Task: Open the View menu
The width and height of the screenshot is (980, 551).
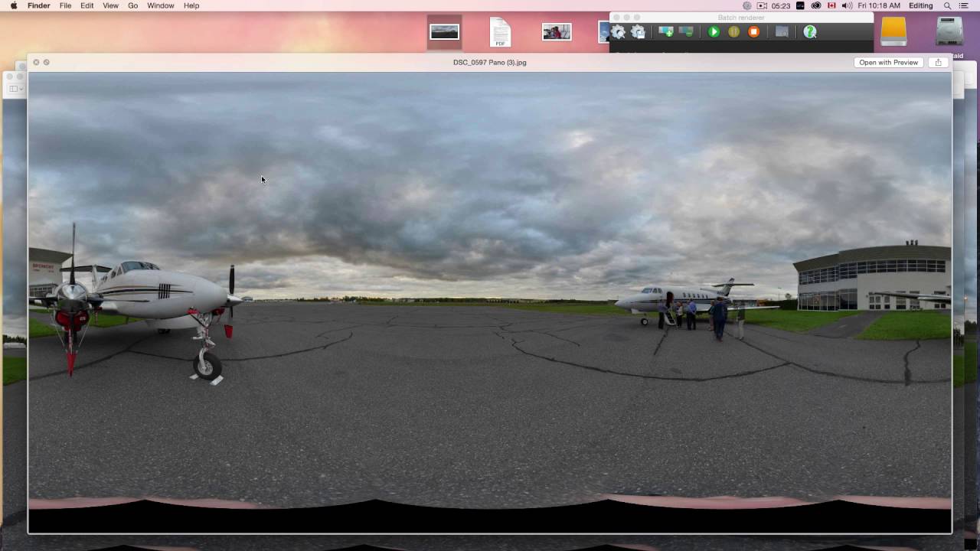Action: point(111,5)
